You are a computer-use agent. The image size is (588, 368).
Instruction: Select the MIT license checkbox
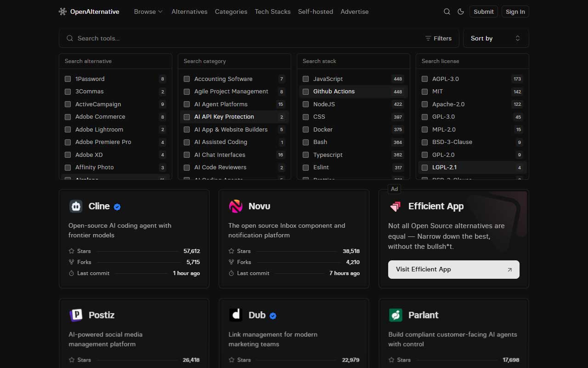pos(424,92)
